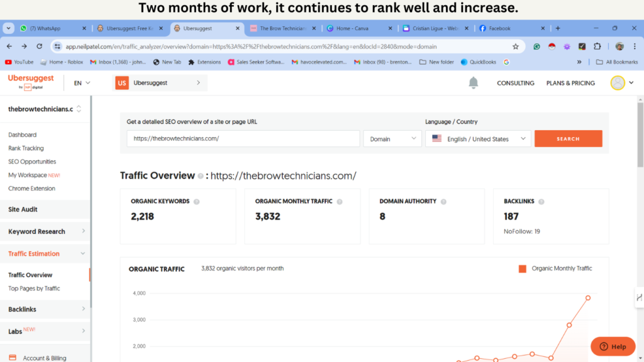
Task: Click the Traffic Overview heading info icon
Action: click(201, 176)
